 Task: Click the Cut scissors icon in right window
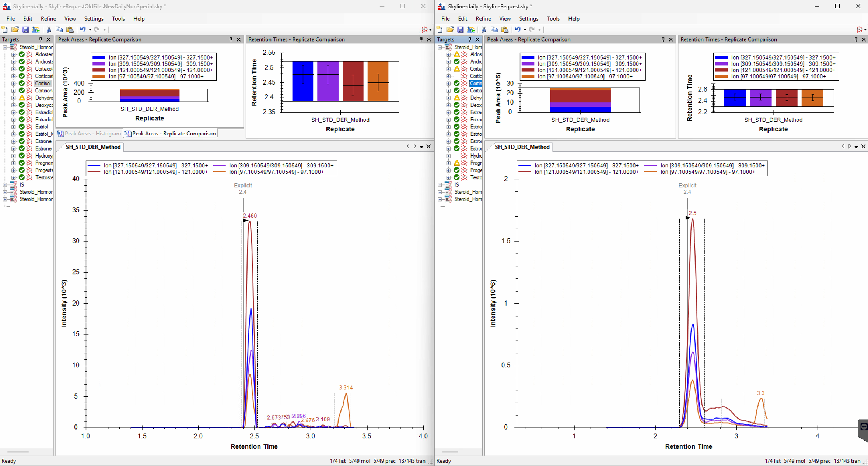pyautogui.click(x=484, y=29)
